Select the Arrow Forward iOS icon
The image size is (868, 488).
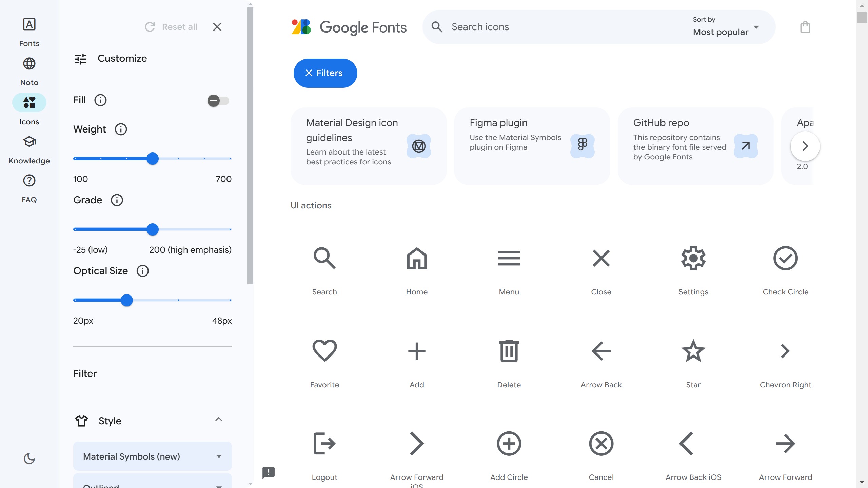tap(417, 443)
